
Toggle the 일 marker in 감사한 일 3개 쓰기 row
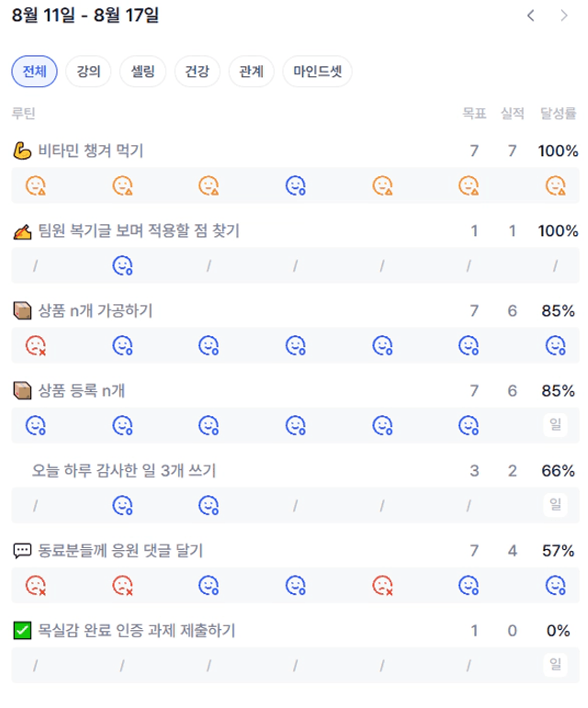pos(556,505)
